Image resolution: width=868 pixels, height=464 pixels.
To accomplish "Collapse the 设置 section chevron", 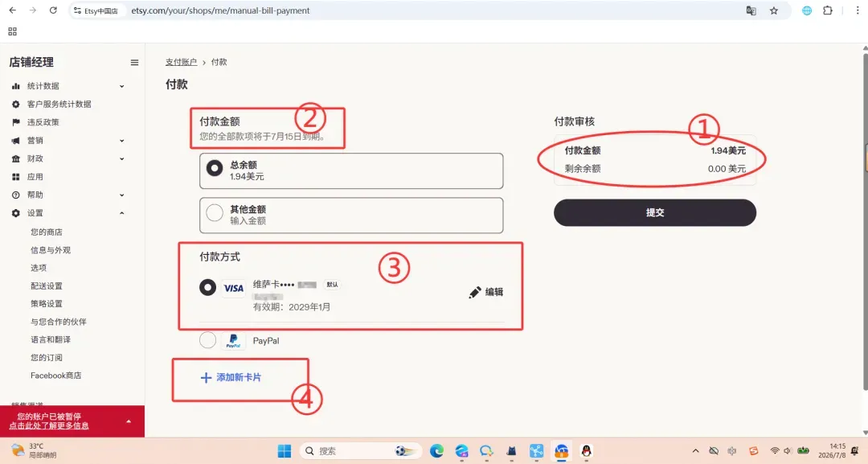I will tap(122, 213).
